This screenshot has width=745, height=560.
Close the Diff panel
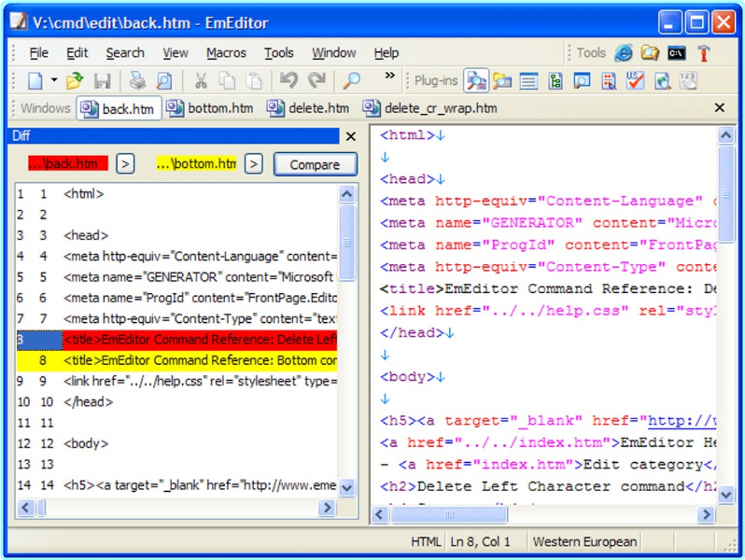351,137
